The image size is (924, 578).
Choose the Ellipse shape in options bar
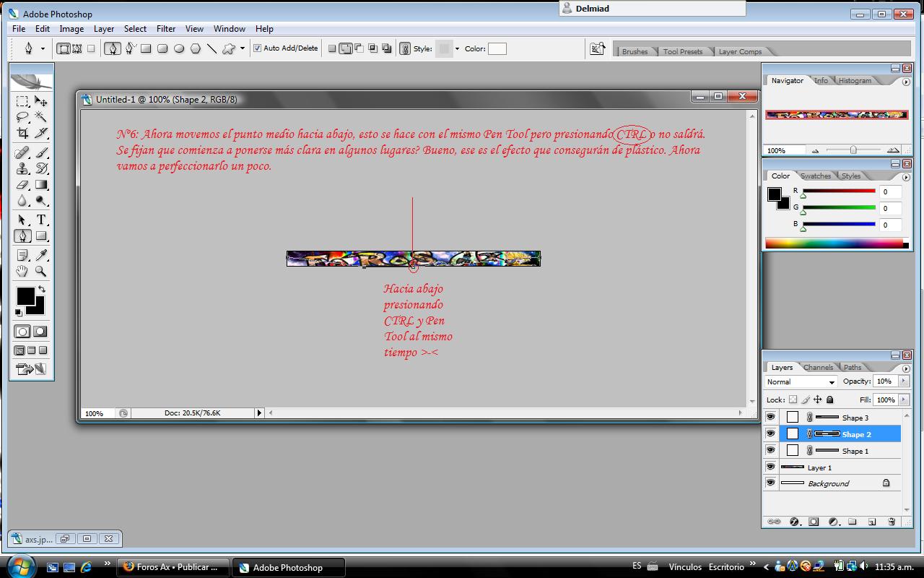pos(179,49)
